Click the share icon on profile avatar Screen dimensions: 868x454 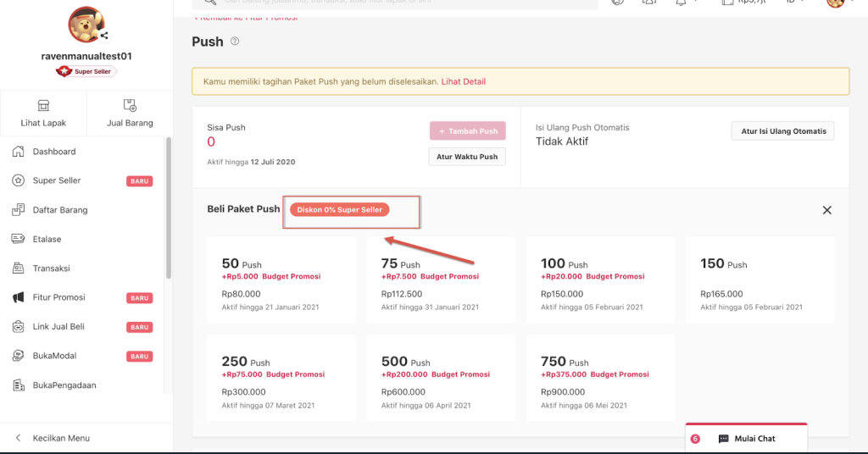pyautogui.click(x=104, y=36)
